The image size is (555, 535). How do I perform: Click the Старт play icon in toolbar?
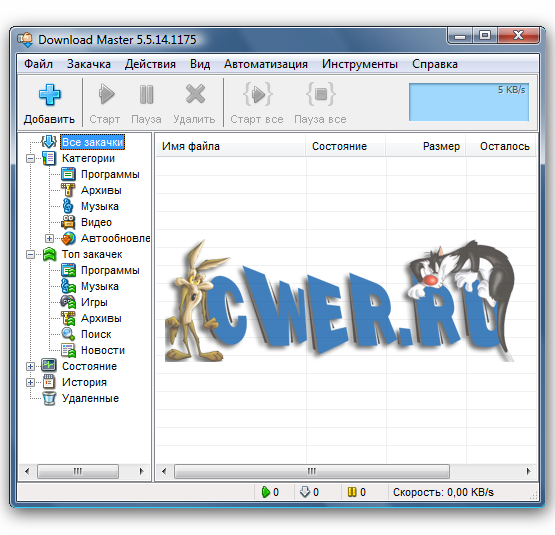click(105, 94)
